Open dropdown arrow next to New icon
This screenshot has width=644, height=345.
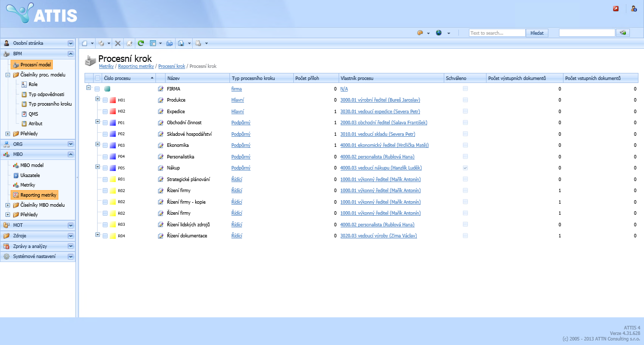tap(92, 43)
